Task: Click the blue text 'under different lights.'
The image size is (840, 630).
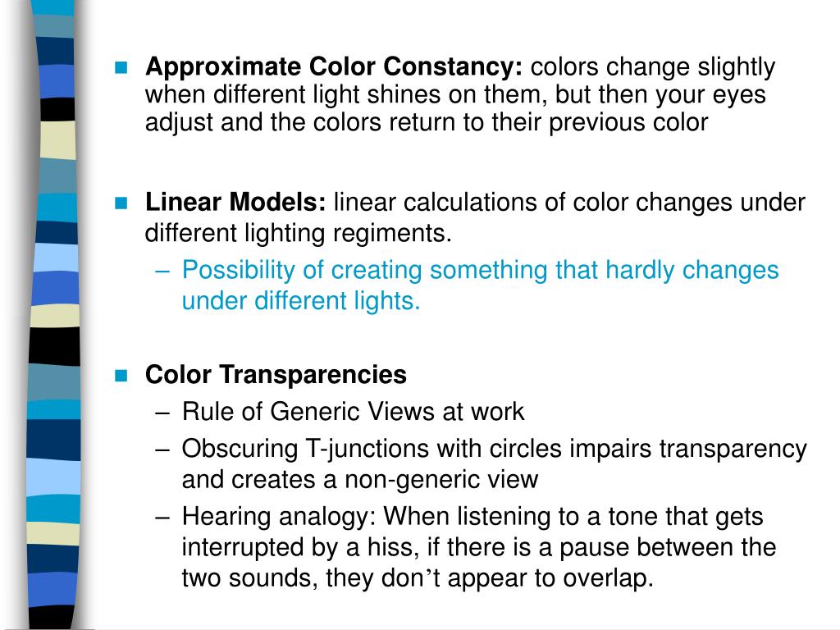Action: click(301, 301)
